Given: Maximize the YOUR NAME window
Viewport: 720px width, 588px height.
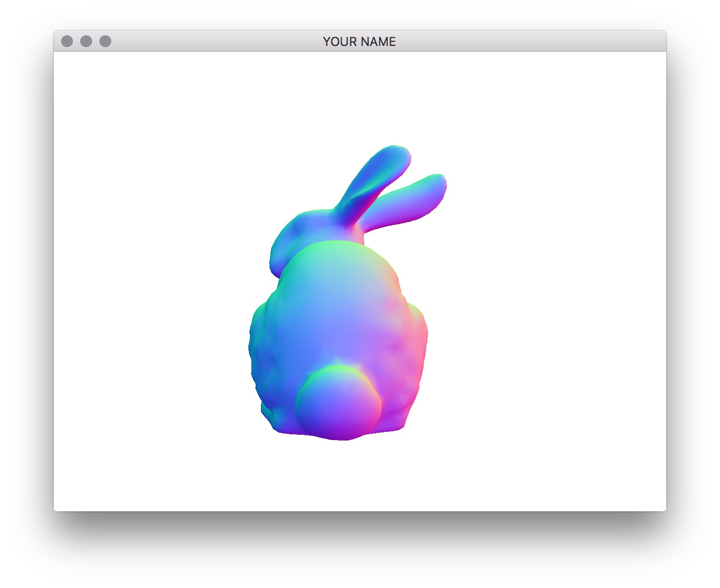Looking at the screenshot, I should pyautogui.click(x=105, y=41).
